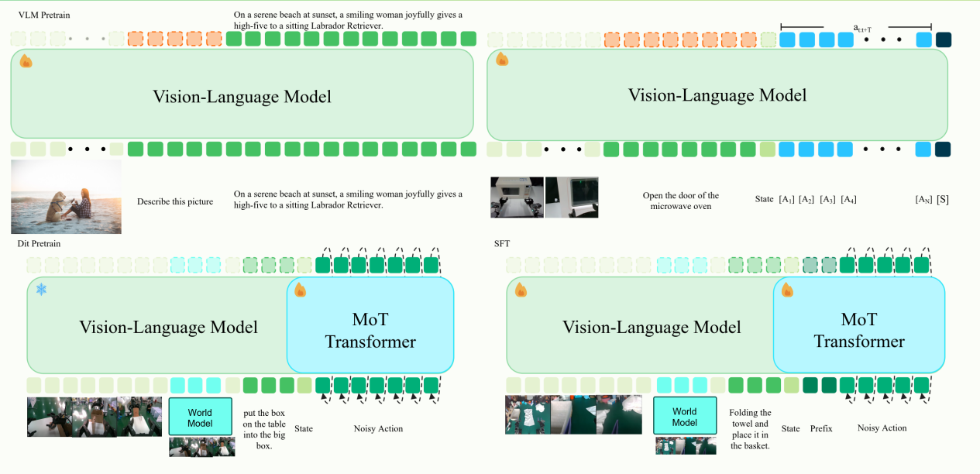The width and height of the screenshot is (980, 474).
Task: Click the World Model box in SFT
Action: coord(685,417)
